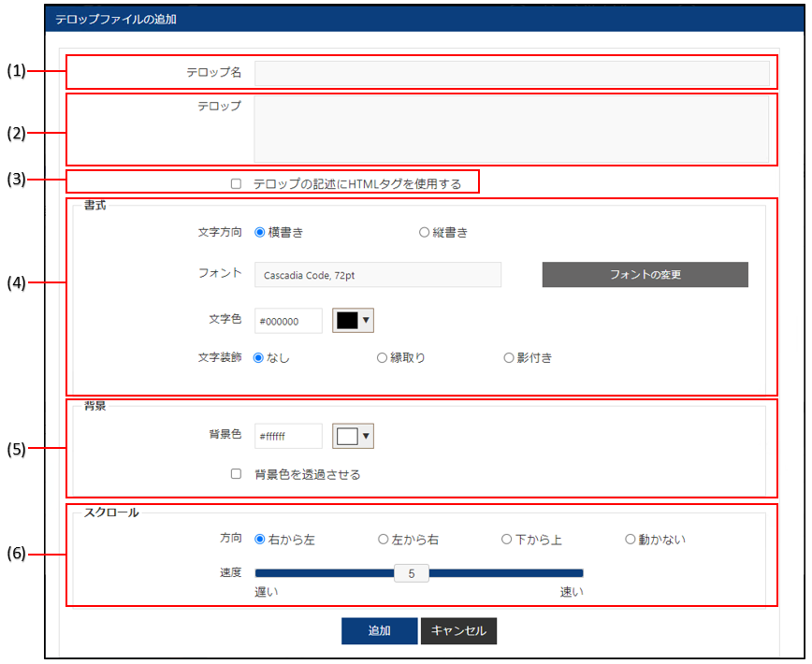Click the テロップ名 text field

pos(512,74)
